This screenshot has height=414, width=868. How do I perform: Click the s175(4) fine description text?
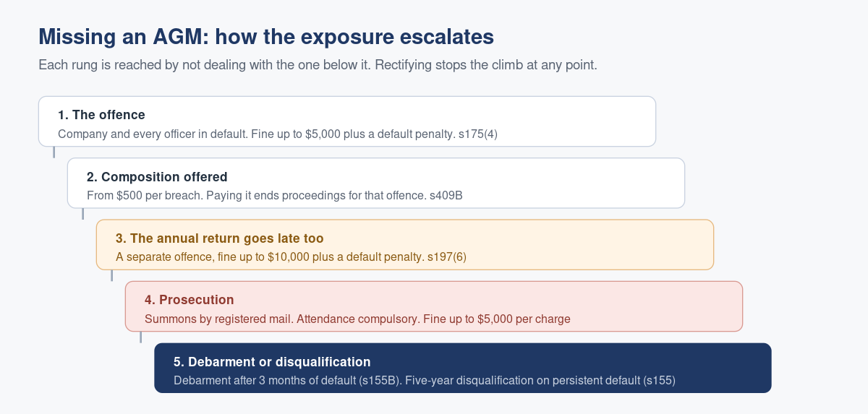click(278, 134)
